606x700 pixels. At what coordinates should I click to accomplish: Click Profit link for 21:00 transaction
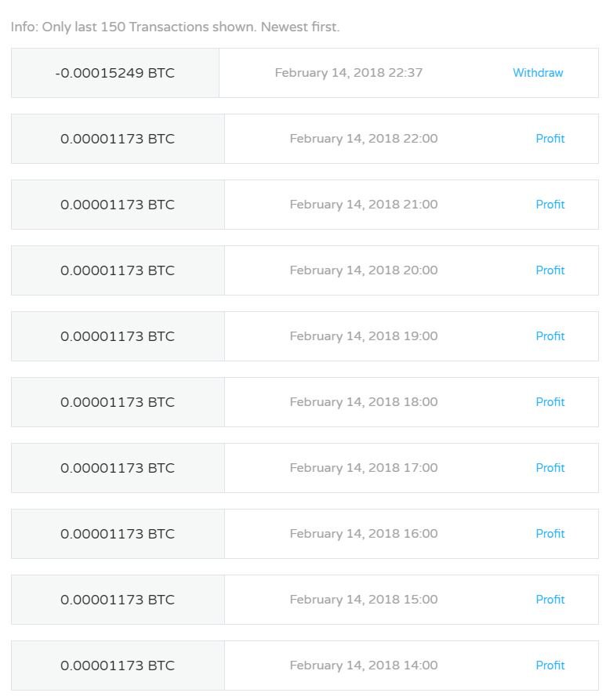click(550, 205)
